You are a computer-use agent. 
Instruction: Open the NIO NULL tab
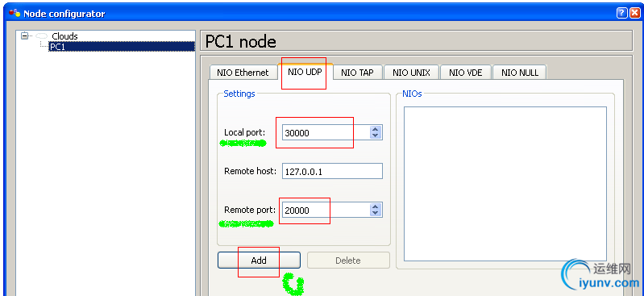point(519,73)
